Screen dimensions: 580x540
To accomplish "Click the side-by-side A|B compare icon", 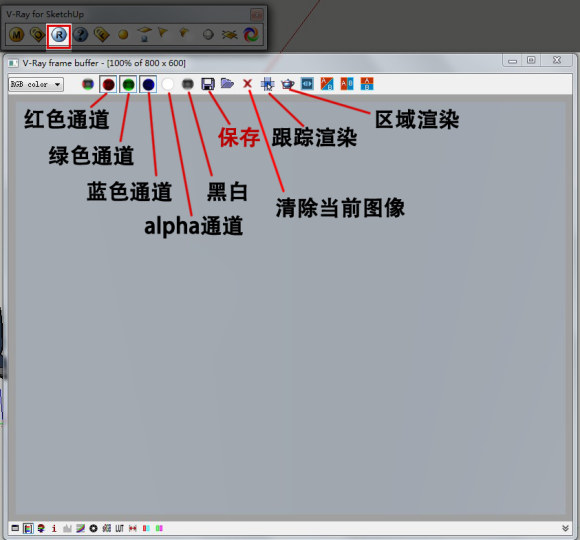I will 347,84.
